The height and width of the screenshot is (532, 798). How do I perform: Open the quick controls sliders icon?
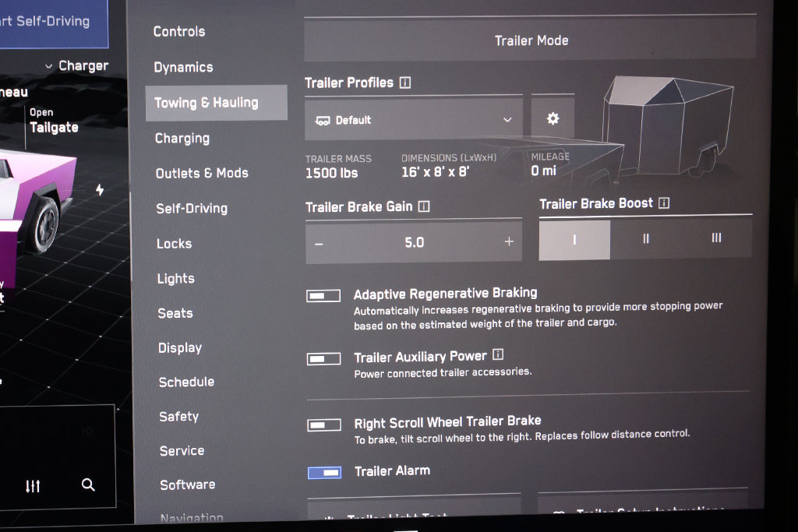(x=33, y=486)
